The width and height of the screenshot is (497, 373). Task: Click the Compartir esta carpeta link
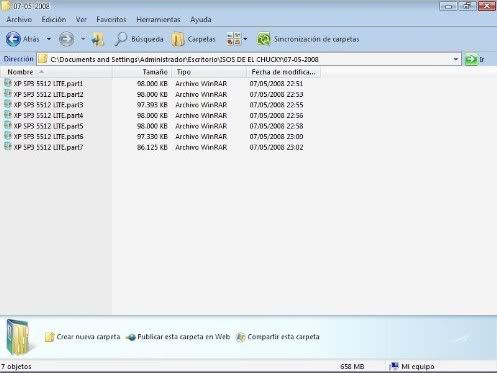pos(283,337)
